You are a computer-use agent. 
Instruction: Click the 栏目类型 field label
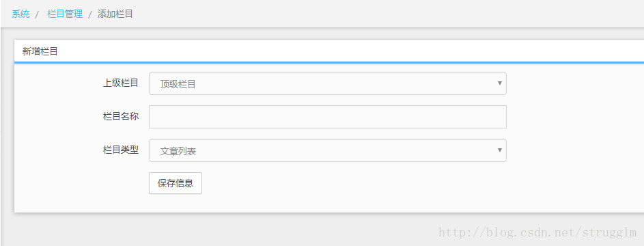pyautogui.click(x=120, y=150)
